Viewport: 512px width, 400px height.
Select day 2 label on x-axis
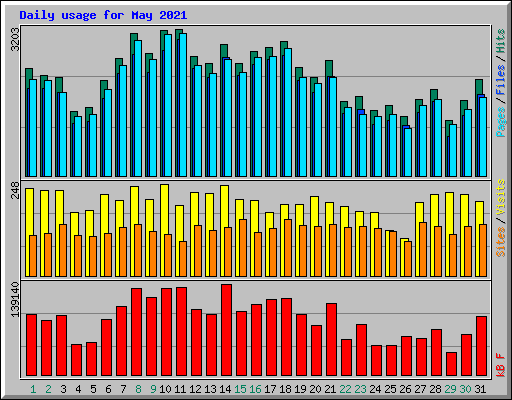point(48,389)
